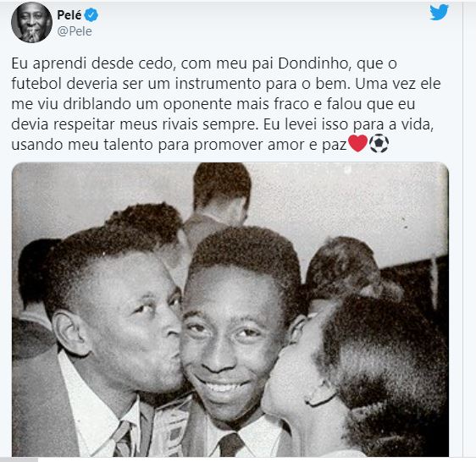Click the dark tie of the smiling man
This screenshot has width=476, height=462.
[230, 444]
